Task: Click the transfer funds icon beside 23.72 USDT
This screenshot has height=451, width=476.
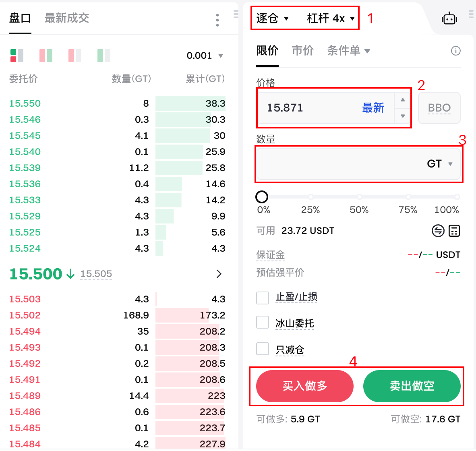Action: 438,231
